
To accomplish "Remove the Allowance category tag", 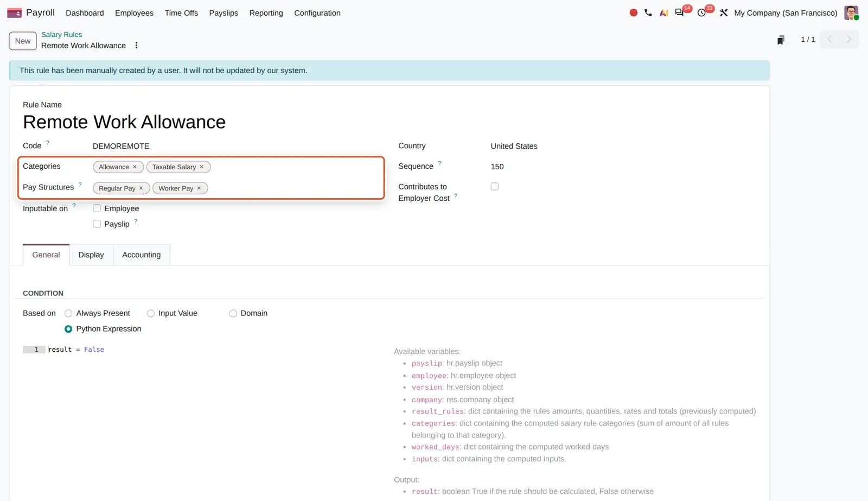I will [135, 167].
